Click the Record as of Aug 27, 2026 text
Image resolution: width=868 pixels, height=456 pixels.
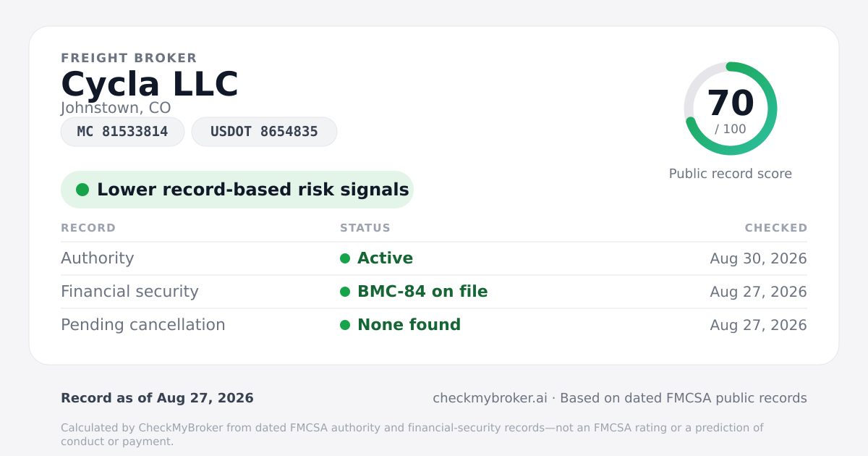click(x=157, y=398)
